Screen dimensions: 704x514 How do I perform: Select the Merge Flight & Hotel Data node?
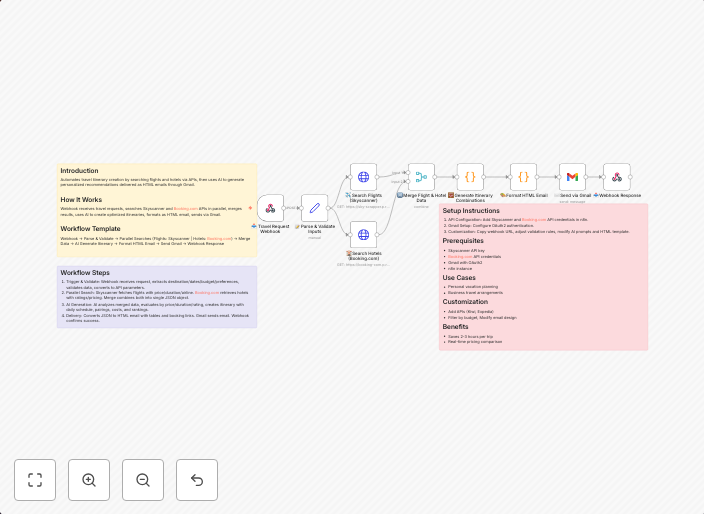coord(421,177)
